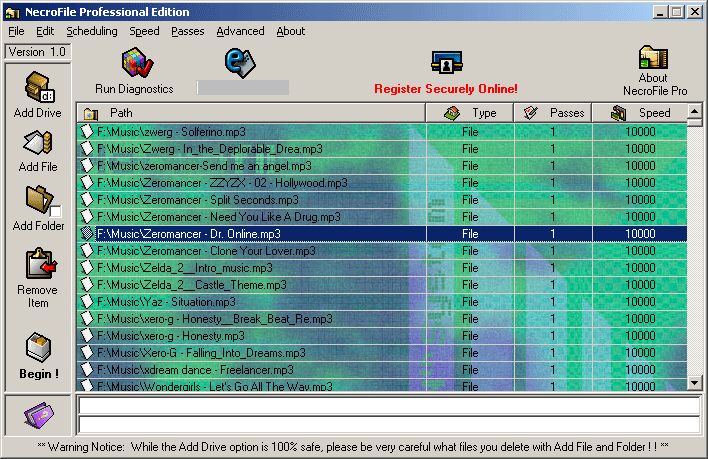Screen dimensions: 708x459
Task: Click the register online lock icon
Action: tap(445, 63)
